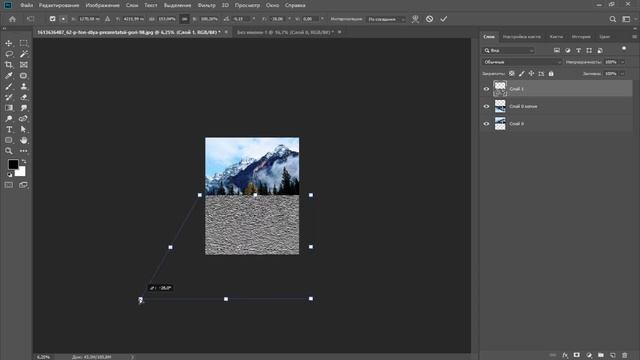The height and width of the screenshot is (360, 640).
Task: Enter Quick Mask mode
Action: [9, 185]
